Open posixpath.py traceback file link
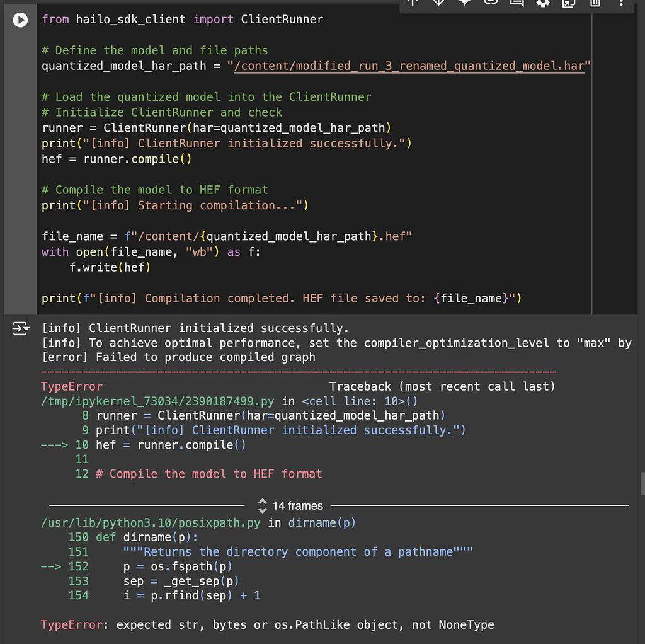The height and width of the screenshot is (644, 645). tap(151, 522)
